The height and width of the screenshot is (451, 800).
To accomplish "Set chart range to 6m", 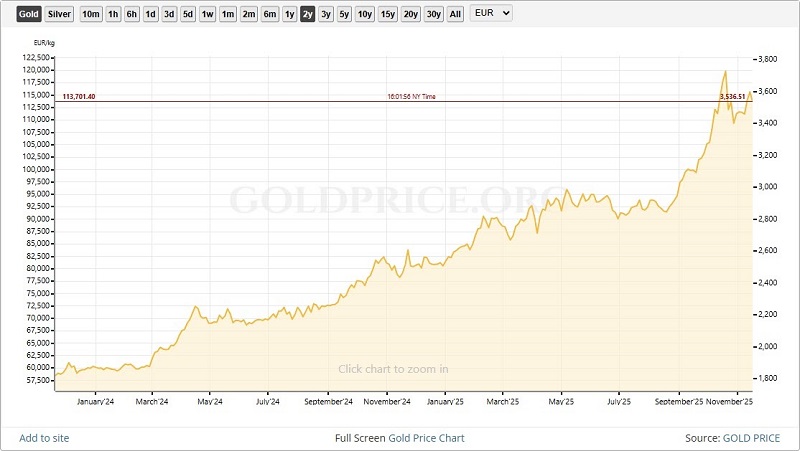I will point(270,14).
